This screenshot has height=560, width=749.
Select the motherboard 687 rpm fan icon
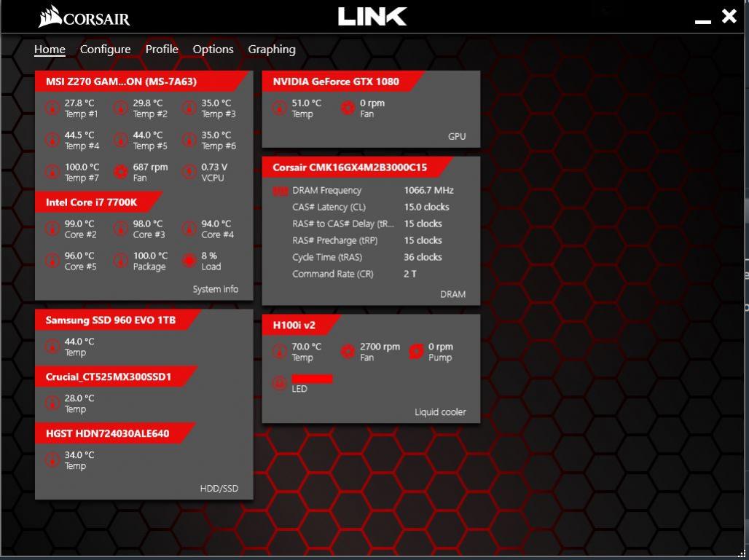[x=120, y=173]
